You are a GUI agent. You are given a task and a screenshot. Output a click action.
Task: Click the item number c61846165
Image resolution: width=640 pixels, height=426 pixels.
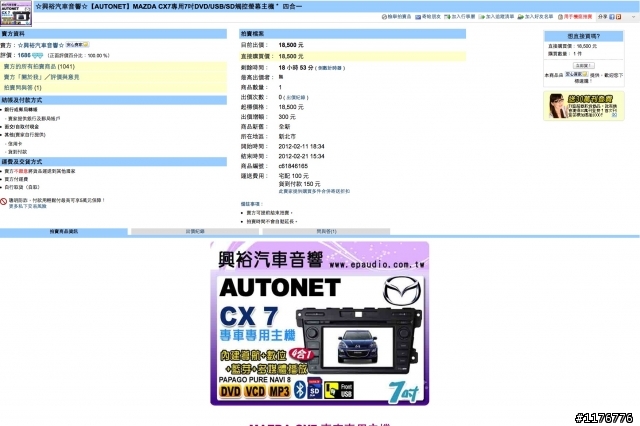pos(293,166)
